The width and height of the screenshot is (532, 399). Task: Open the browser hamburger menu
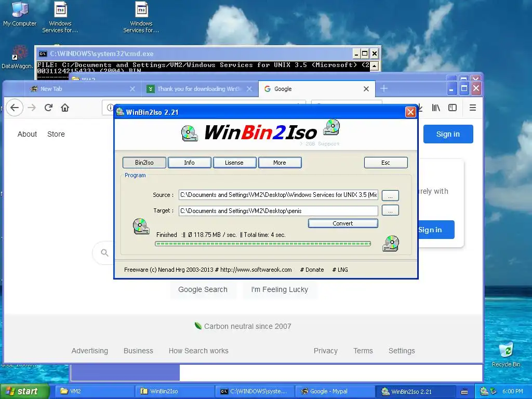(473, 108)
